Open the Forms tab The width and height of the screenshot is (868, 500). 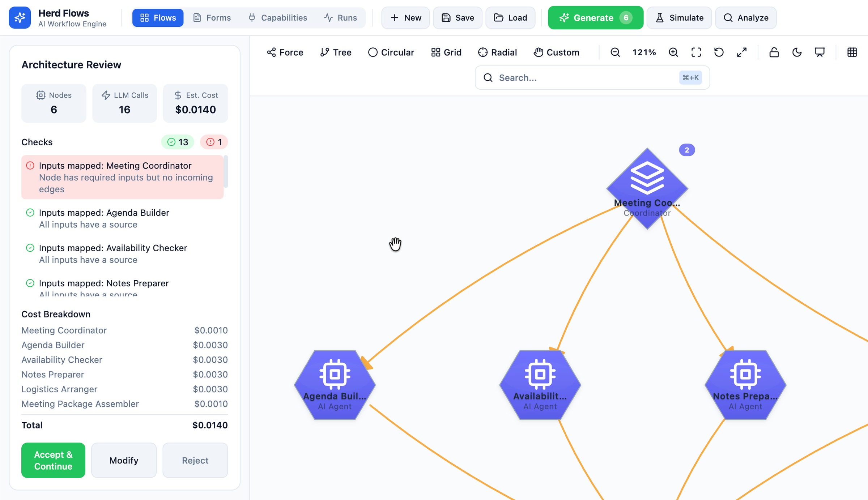click(212, 18)
